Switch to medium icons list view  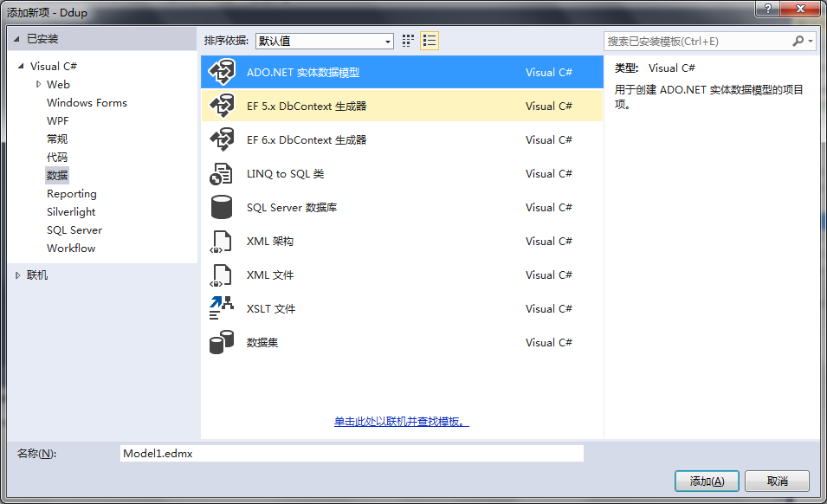tap(430, 41)
